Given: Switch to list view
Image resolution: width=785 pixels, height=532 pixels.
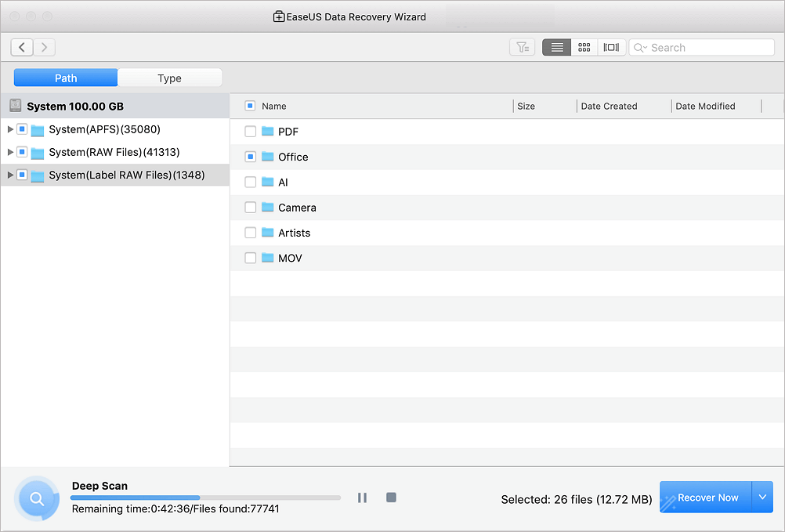Looking at the screenshot, I should [x=557, y=48].
